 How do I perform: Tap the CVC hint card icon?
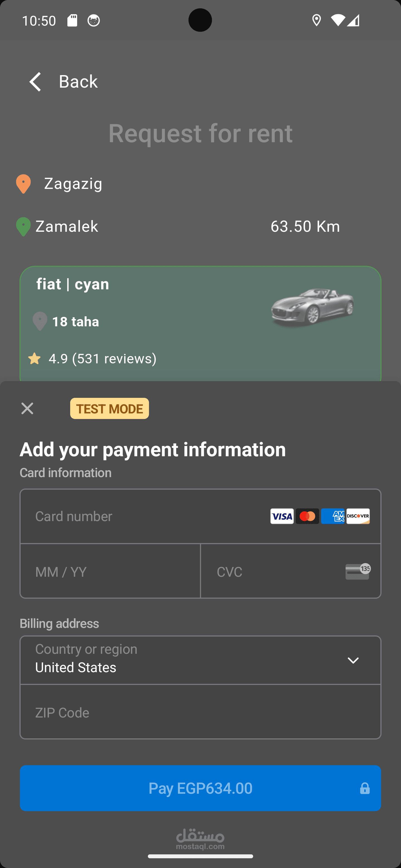coord(358,571)
